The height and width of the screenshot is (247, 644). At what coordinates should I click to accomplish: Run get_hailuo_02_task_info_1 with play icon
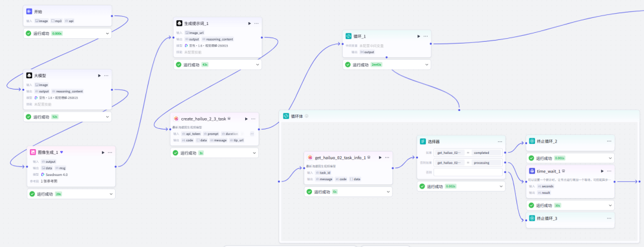pyautogui.click(x=379, y=158)
